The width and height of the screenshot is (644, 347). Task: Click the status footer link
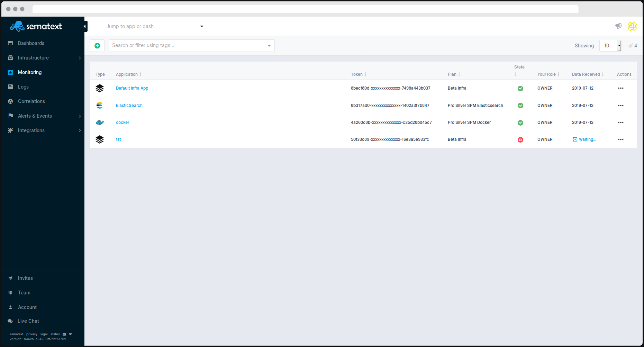[x=55, y=334]
